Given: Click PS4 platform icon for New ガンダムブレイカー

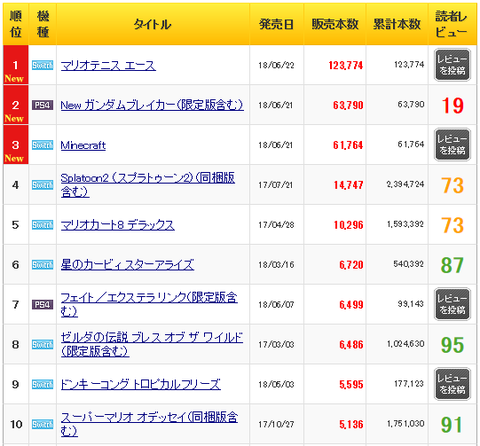Looking at the screenshot, I should tap(42, 105).
